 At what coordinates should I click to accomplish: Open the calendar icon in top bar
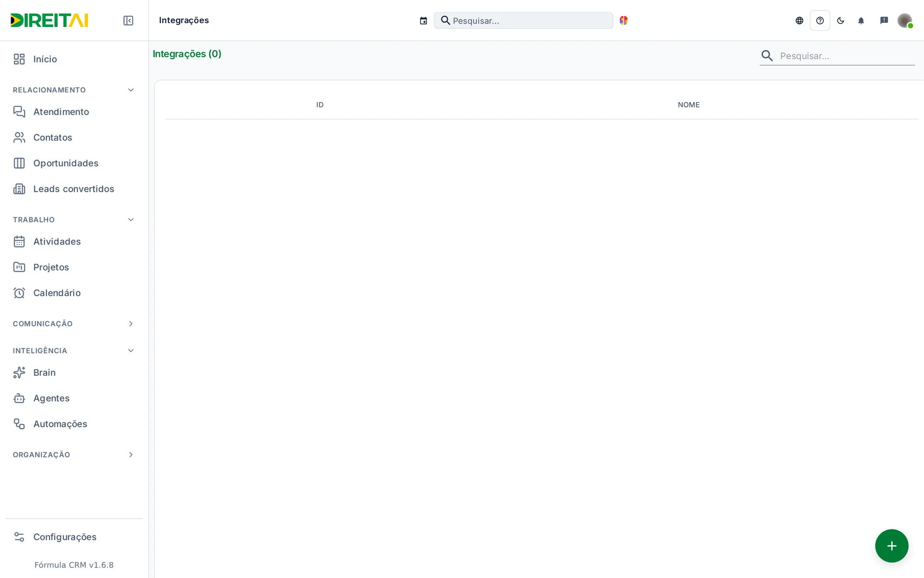point(423,21)
